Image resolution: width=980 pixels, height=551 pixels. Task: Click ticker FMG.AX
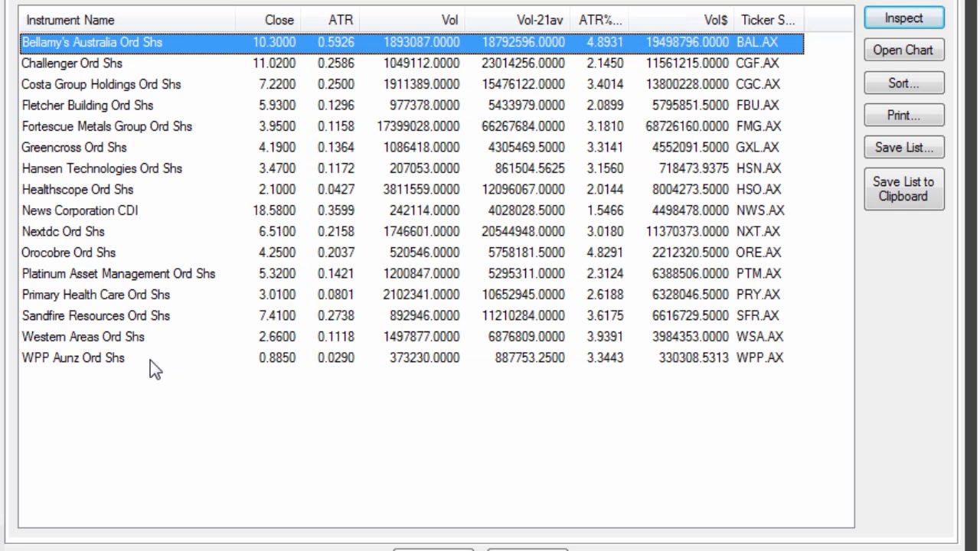(759, 126)
